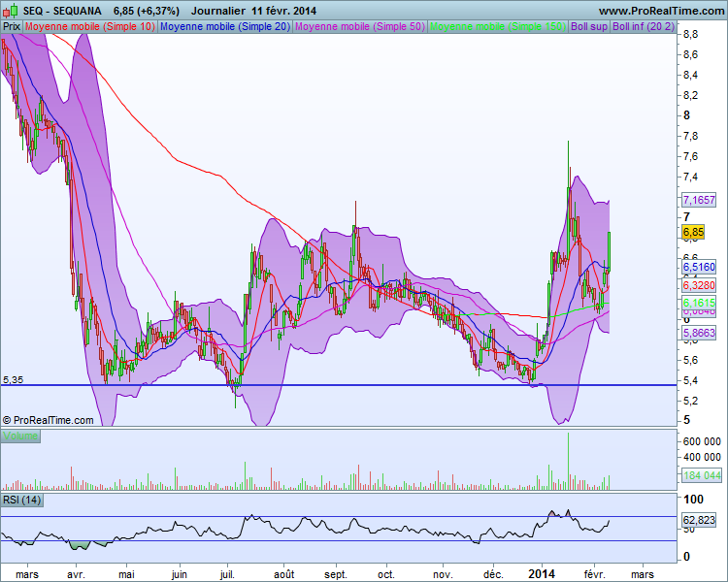
Task: Click the bold 8 price axis label
Action: click(686, 115)
